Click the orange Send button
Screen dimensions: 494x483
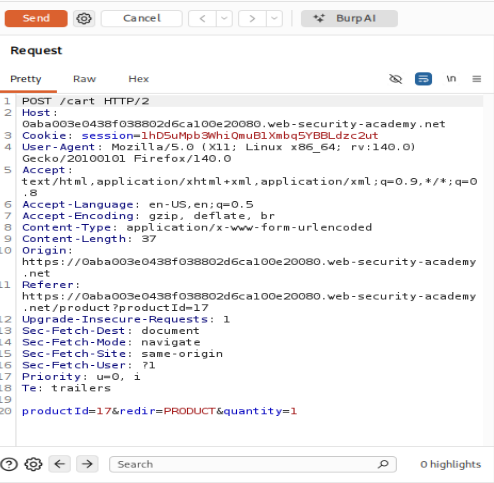click(x=36, y=18)
